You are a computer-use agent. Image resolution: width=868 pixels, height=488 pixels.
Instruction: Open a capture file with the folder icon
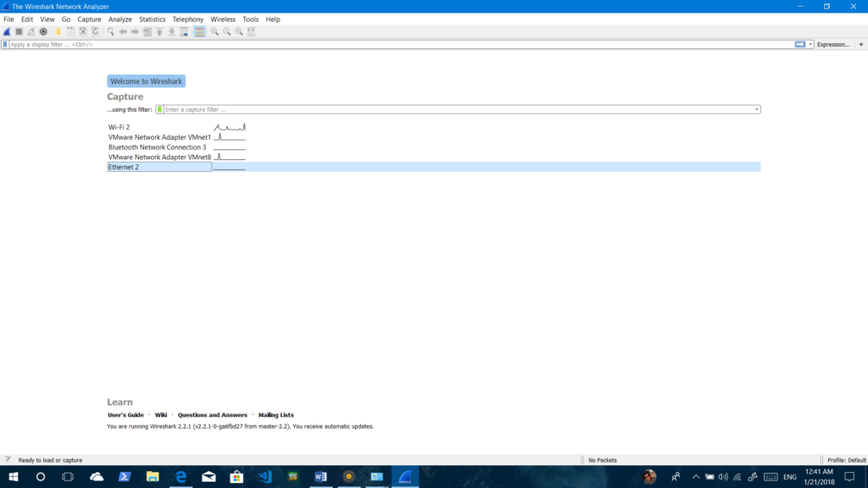coord(58,31)
